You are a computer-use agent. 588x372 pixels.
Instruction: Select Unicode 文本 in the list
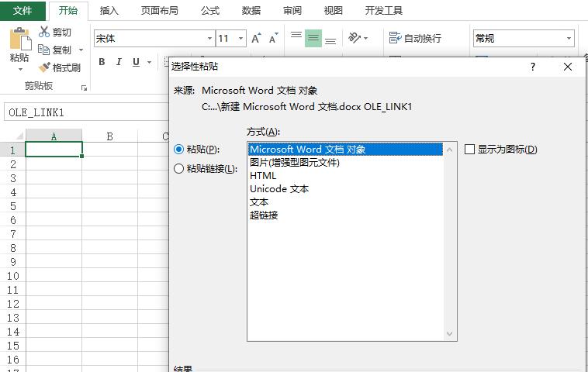[x=345, y=189]
